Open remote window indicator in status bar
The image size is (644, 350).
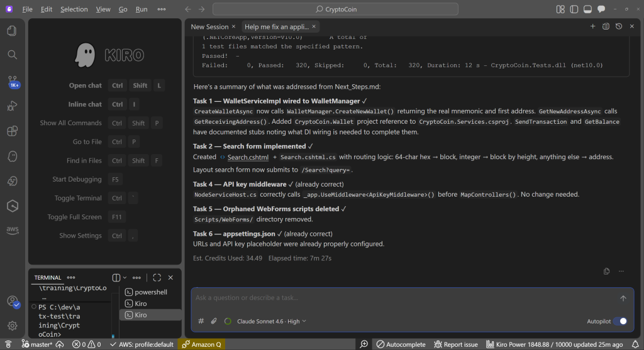coord(8,344)
